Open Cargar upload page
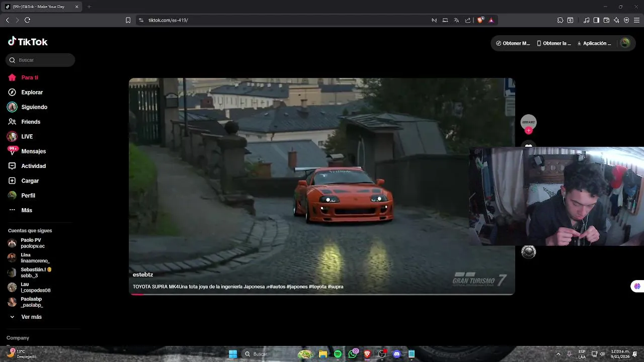 23,180
